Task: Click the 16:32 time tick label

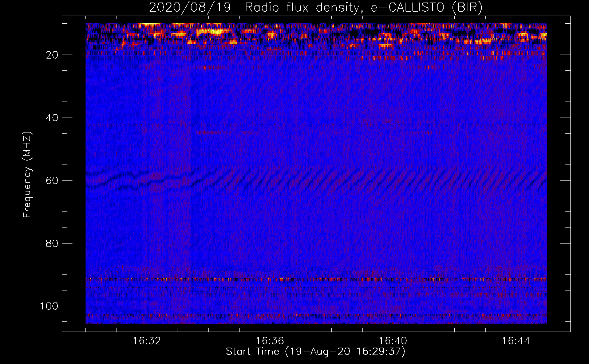Action: [147, 341]
